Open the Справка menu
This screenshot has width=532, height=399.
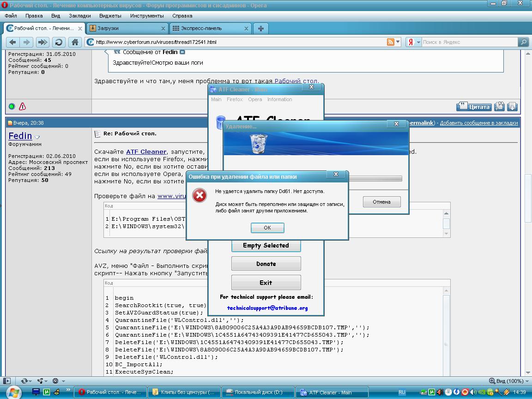[182, 16]
